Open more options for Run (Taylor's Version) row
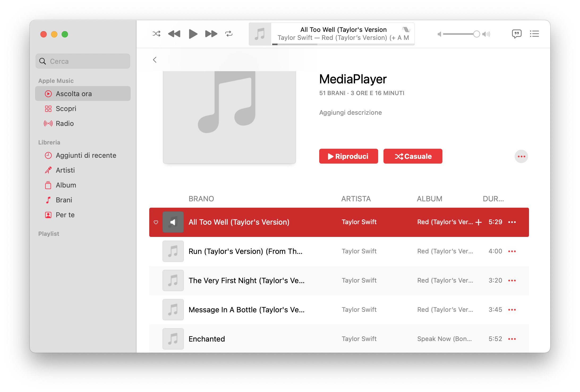 (512, 251)
